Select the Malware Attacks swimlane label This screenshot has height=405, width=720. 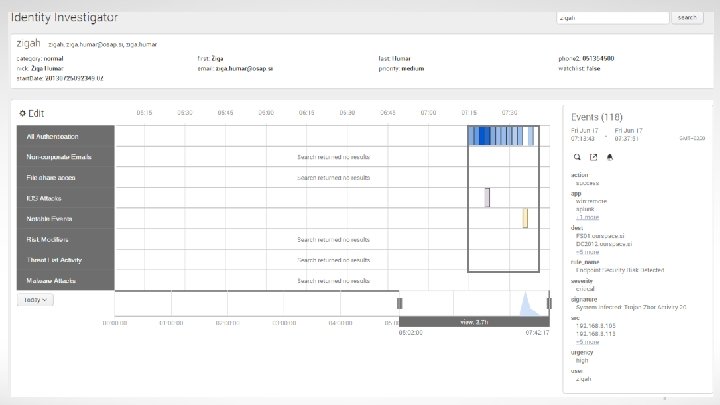click(66, 281)
